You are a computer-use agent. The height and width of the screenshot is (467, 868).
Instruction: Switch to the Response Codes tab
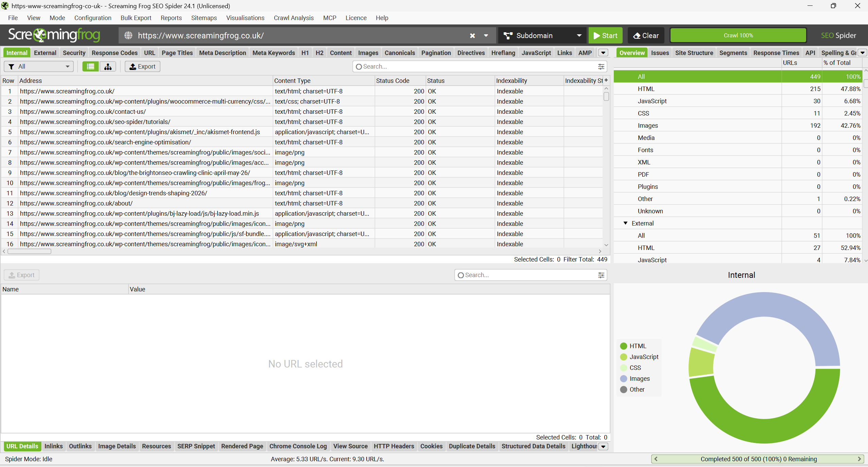pos(115,53)
